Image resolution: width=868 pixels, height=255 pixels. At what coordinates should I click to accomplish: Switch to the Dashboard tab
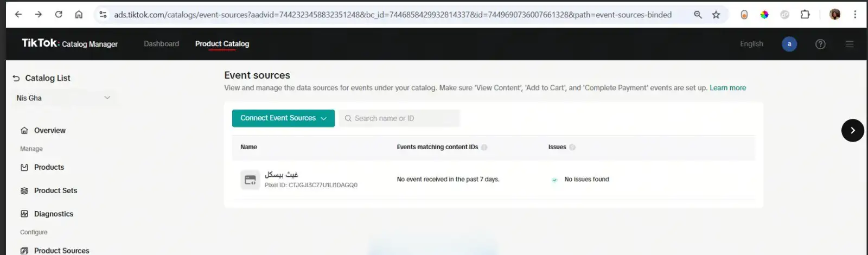(x=161, y=44)
